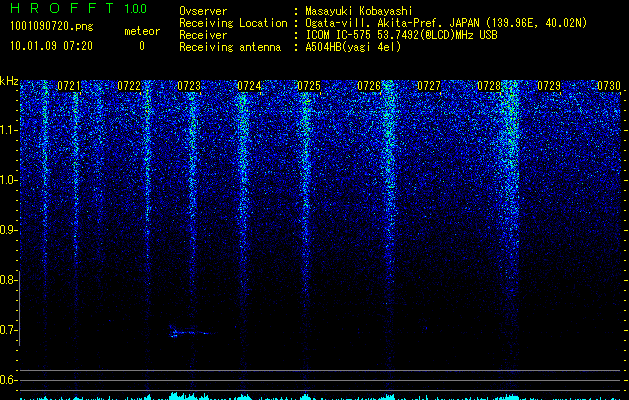Click the 0728 time marker
This screenshot has height=400, width=629.
489,86
